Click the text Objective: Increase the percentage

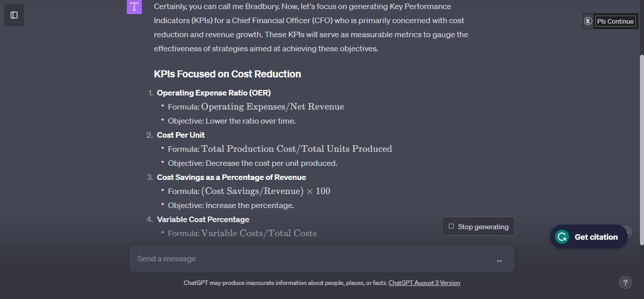click(231, 205)
